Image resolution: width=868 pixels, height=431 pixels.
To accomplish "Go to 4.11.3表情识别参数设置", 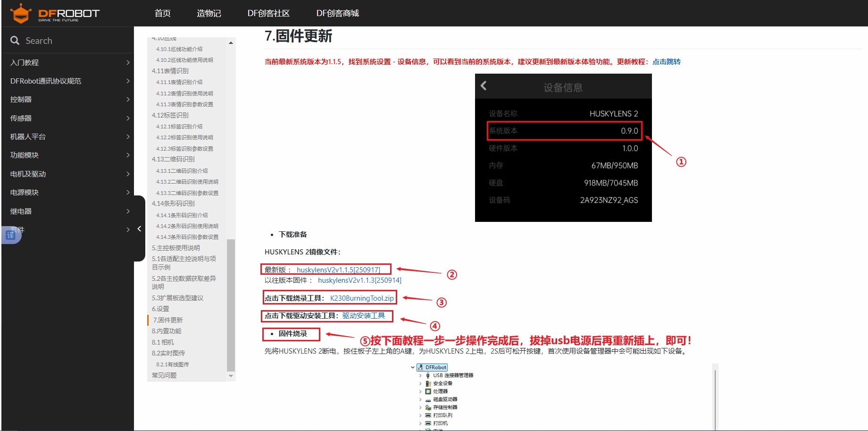I will click(x=184, y=104).
